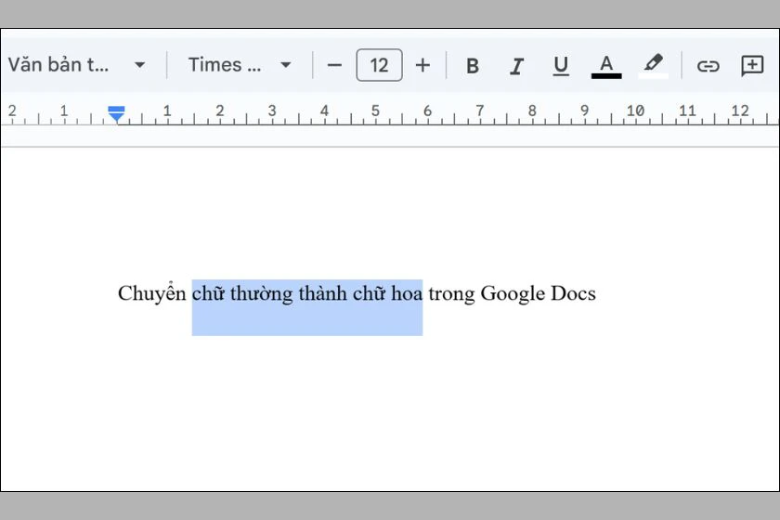This screenshot has width=780, height=520.
Task: Decrease font size with minus button
Action: (x=334, y=65)
